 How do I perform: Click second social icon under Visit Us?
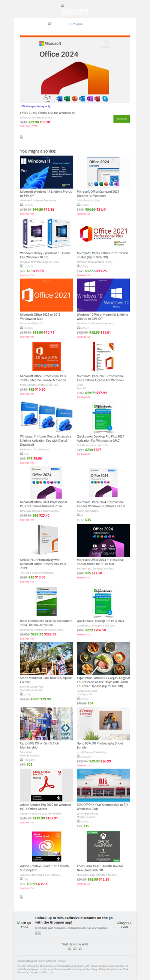(75, 949)
